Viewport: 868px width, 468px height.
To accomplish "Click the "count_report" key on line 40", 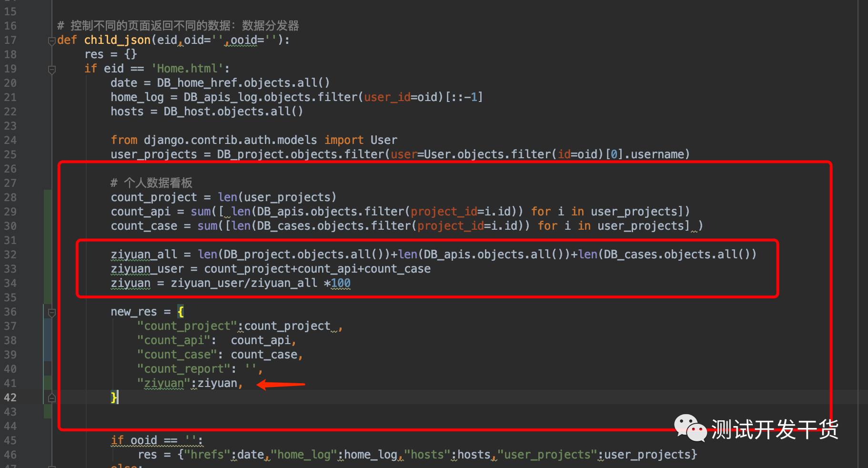I will coord(184,369).
